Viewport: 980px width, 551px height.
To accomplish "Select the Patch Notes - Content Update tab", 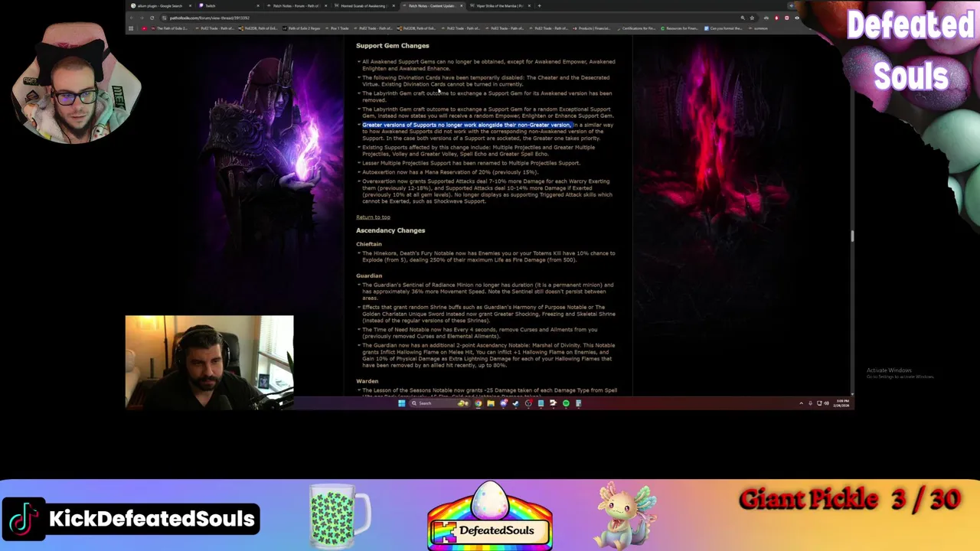I will (x=432, y=5).
